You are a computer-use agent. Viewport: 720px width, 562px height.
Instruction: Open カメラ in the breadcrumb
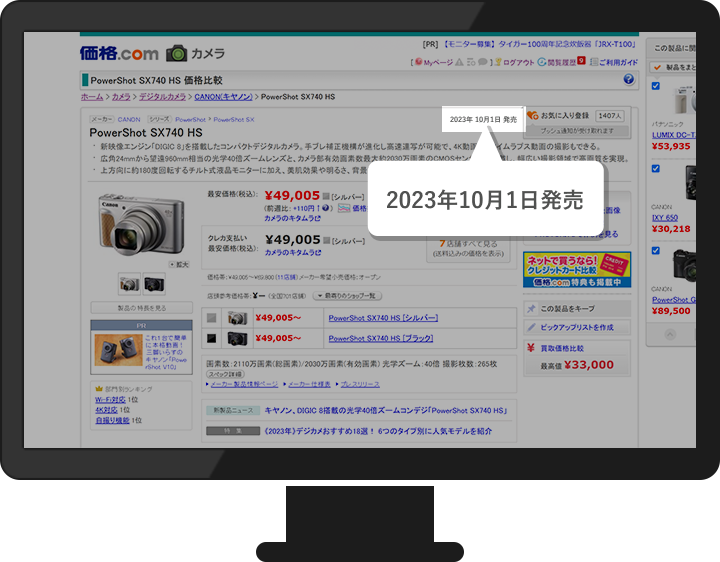121,97
